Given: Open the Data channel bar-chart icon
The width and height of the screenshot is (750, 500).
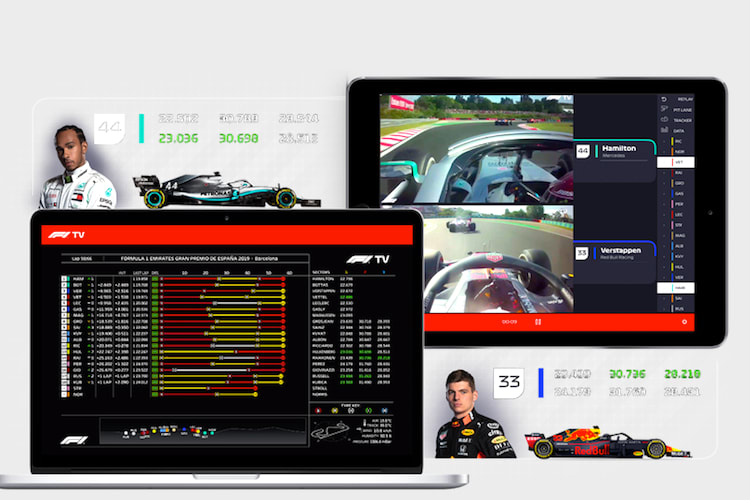Looking at the screenshot, I should pos(664,130).
